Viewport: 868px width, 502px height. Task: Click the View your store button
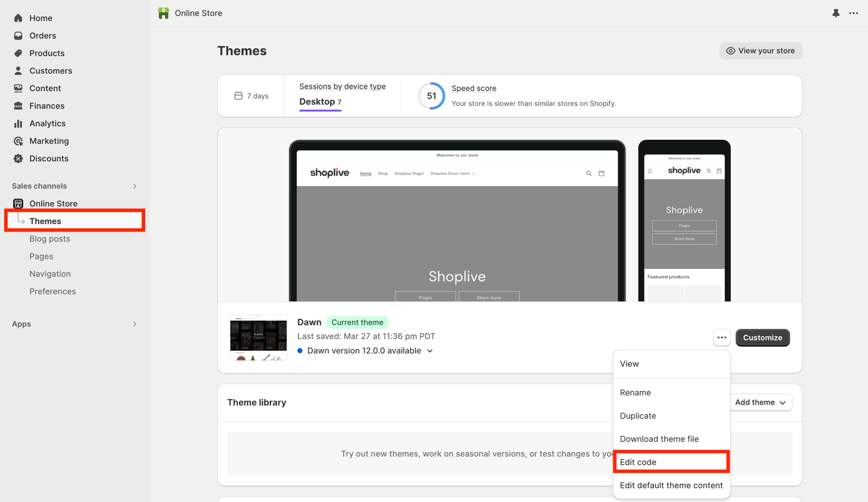760,51
